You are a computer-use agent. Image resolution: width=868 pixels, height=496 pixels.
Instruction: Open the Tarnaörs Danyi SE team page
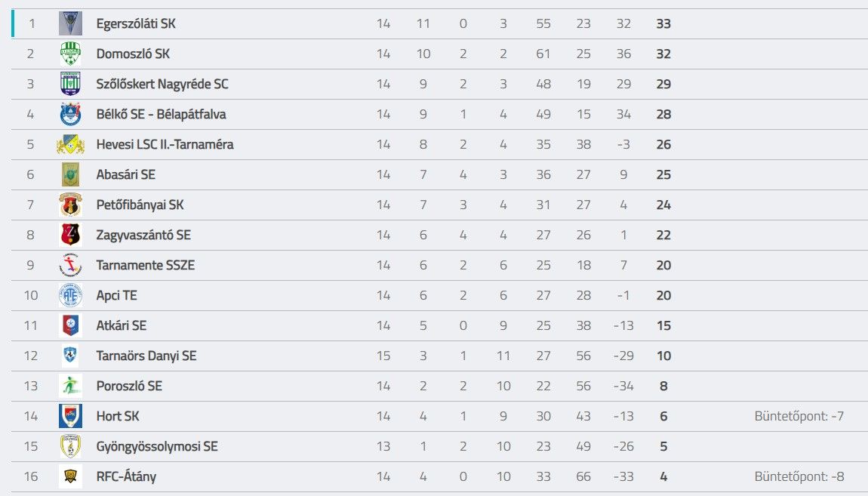coord(146,356)
